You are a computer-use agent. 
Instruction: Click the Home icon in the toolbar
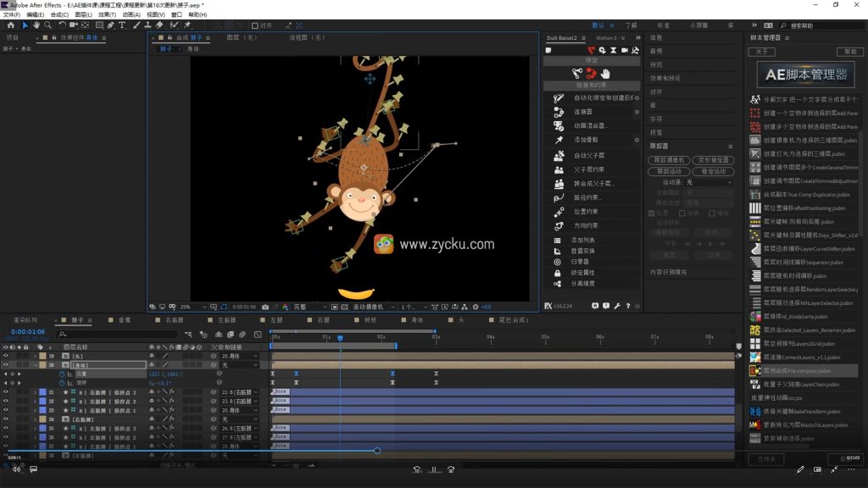[x=10, y=25]
